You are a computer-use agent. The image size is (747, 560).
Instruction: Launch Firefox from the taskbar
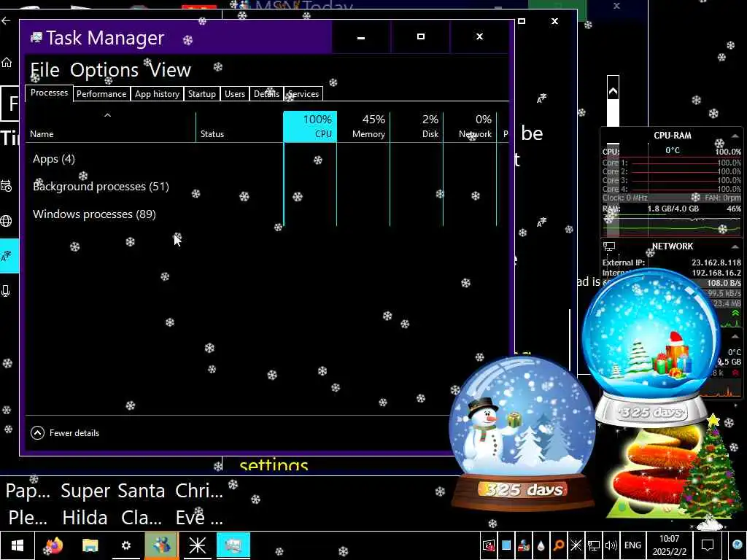54,545
